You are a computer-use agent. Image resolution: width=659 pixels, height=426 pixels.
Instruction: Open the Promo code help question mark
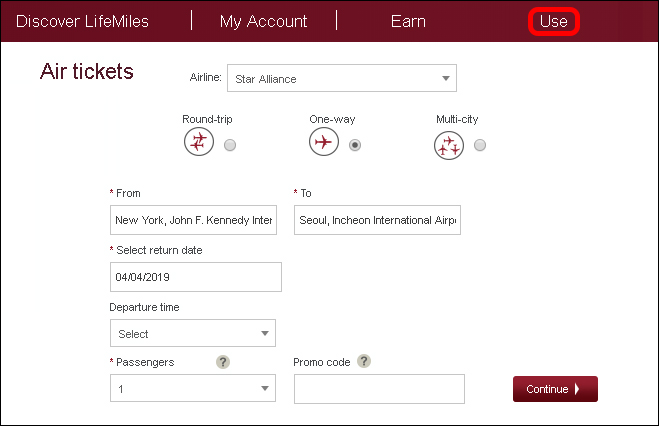(364, 361)
